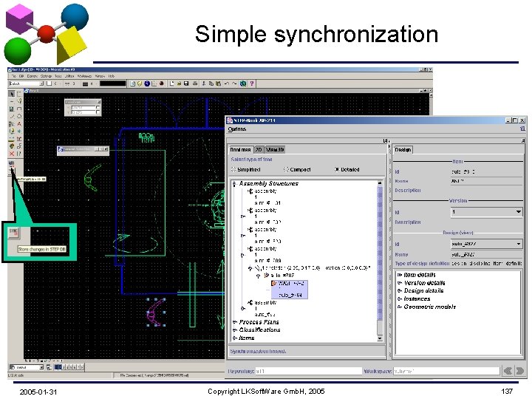This screenshot has width=532, height=399.
Task: Expand the Design details node
Action: (x=400, y=291)
